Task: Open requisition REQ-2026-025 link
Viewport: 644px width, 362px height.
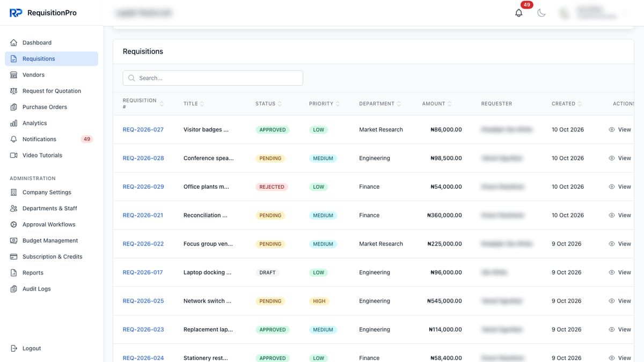Action: (x=143, y=301)
